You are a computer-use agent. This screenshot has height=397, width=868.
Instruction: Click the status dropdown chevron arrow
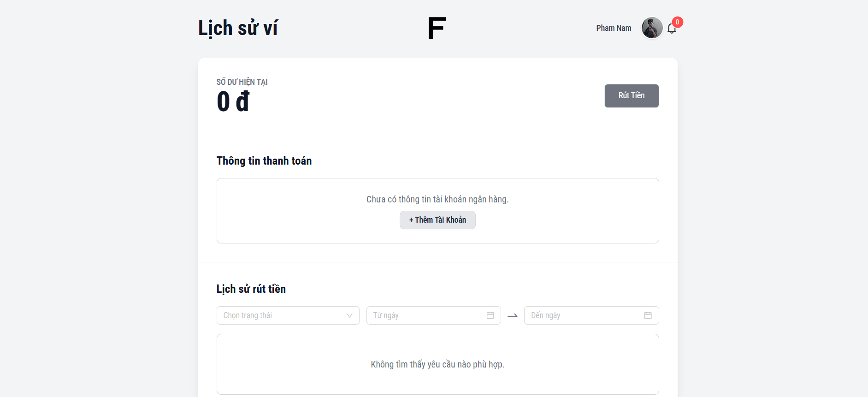[349, 315]
